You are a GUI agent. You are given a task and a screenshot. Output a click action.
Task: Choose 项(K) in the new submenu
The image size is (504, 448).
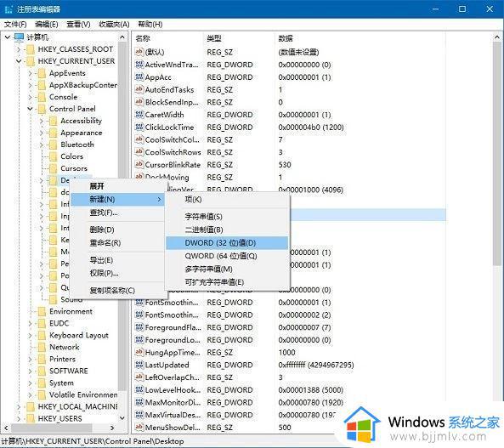[x=227, y=200]
